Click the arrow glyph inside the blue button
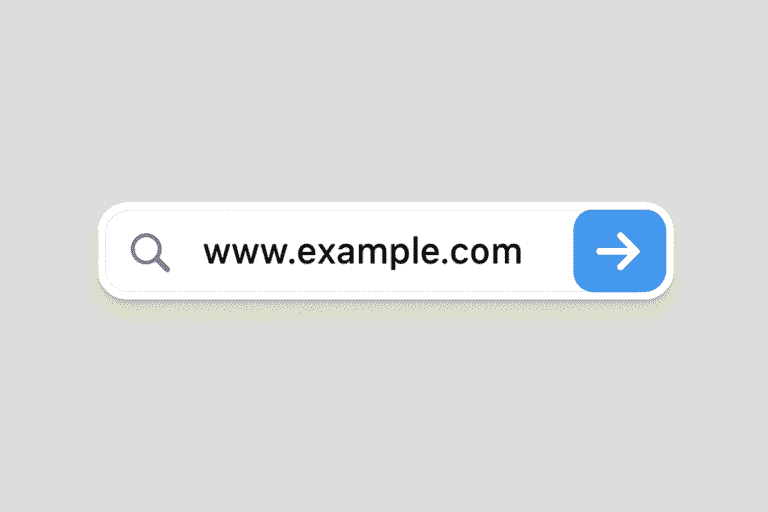Screen dimensions: 768x512 coord(618,251)
